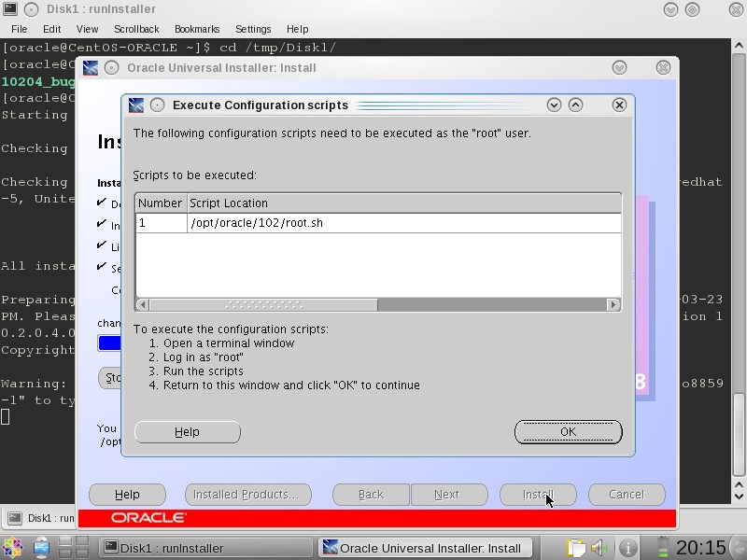Shade the Execute Configuration scripts dialog with down chevron
This screenshot has height=560, width=747.
coord(554,105)
